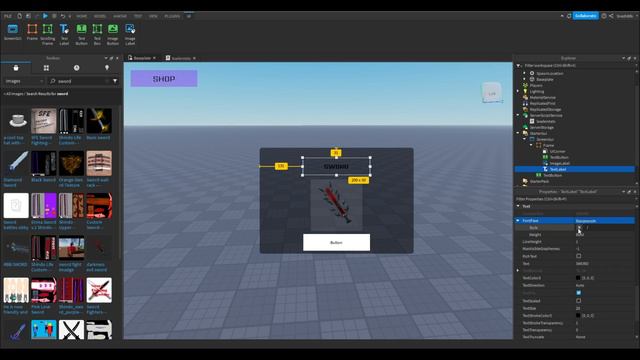
Task: Collapse the StarterGui node in Explorer
Action: [519, 133]
